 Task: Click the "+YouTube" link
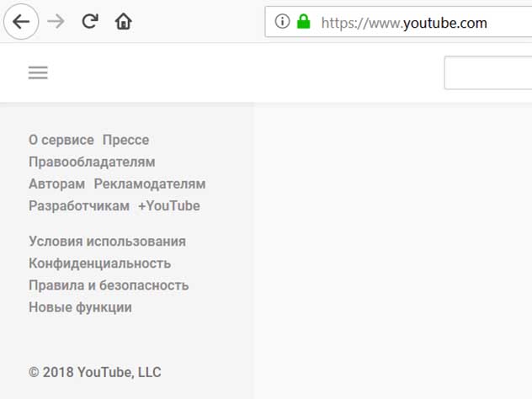[169, 205]
